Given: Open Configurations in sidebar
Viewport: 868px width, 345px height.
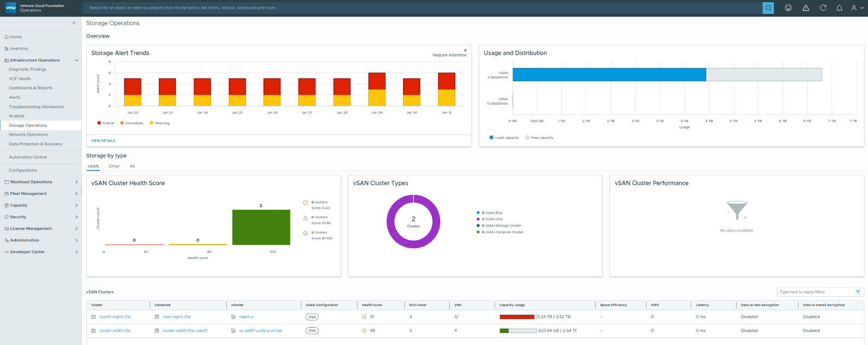Looking at the screenshot, I should coord(23,170).
